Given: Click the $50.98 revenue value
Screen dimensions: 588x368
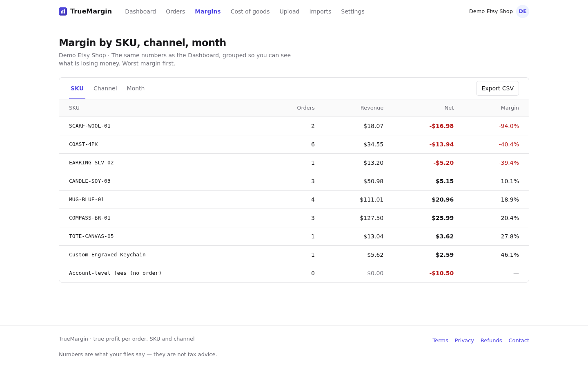Looking at the screenshot, I should point(374,181).
